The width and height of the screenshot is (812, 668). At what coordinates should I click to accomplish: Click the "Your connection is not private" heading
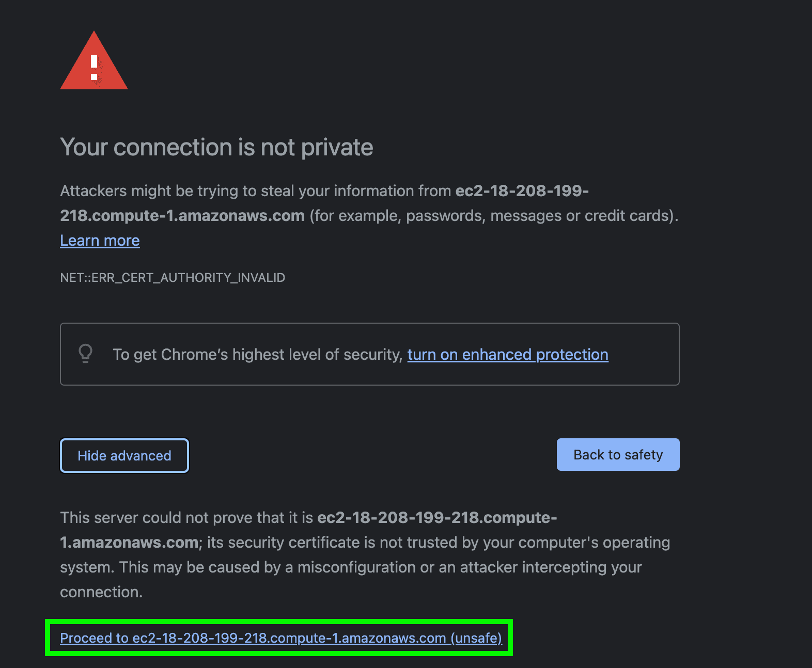(x=216, y=148)
